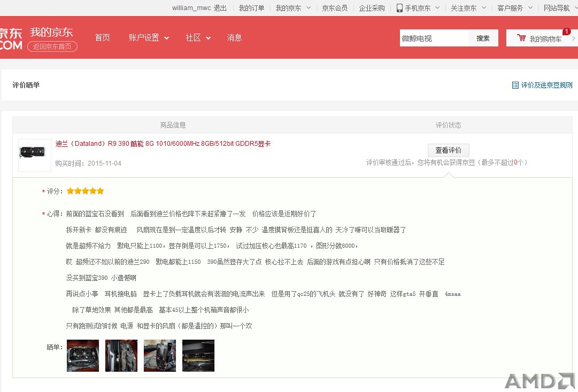The width and height of the screenshot is (578, 392).
Task: Open 评价及送京豆规则 link
Action: click(x=546, y=85)
